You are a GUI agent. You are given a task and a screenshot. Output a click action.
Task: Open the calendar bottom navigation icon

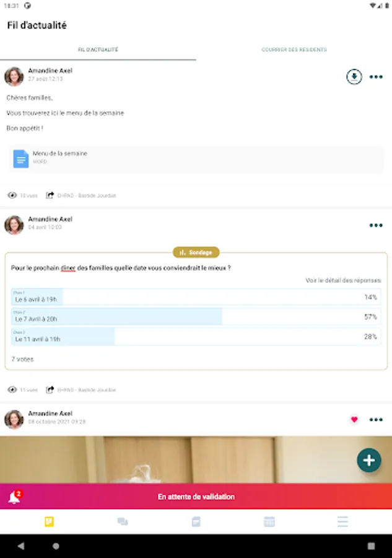point(269,521)
